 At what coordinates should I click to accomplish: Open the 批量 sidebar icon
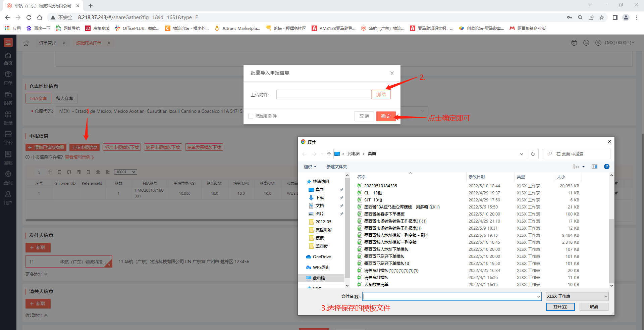tap(8, 118)
